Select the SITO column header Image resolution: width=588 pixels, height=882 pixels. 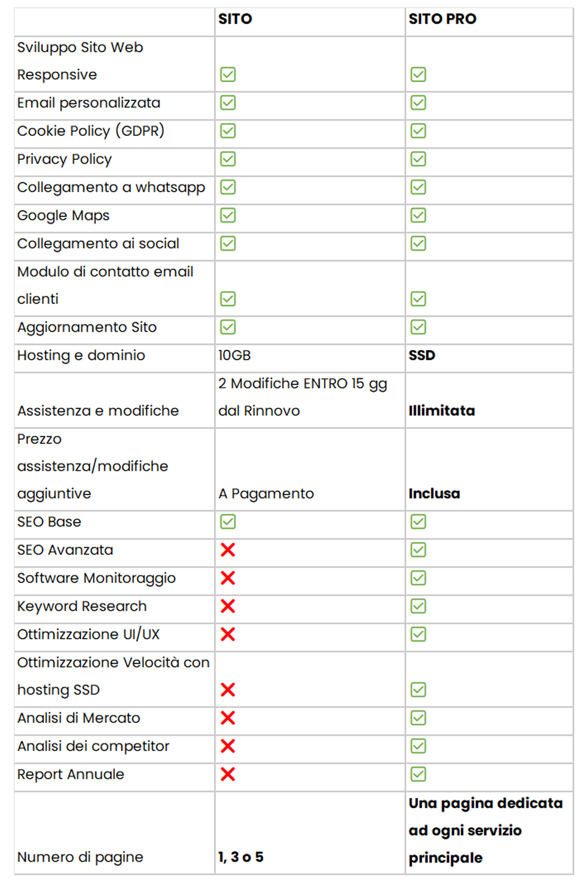pos(235,19)
